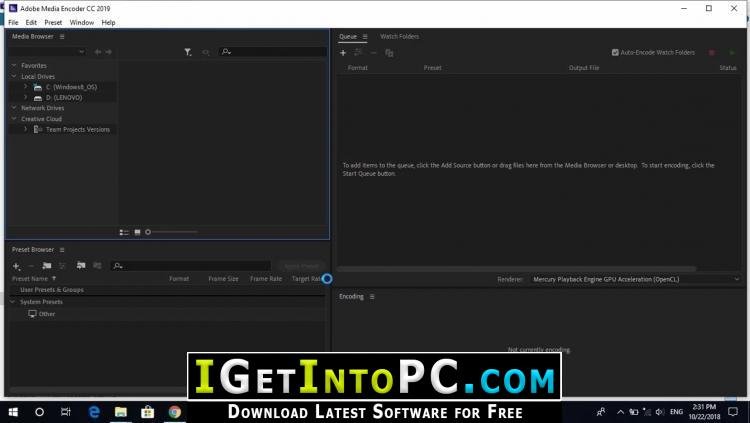The width and height of the screenshot is (750, 423).
Task: Open the Preset menu
Action: click(53, 22)
